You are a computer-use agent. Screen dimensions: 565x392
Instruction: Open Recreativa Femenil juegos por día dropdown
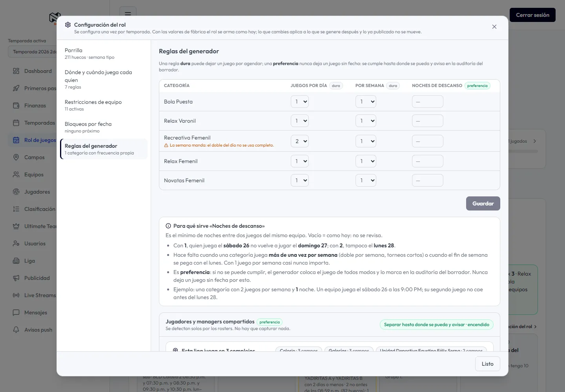[300, 141]
